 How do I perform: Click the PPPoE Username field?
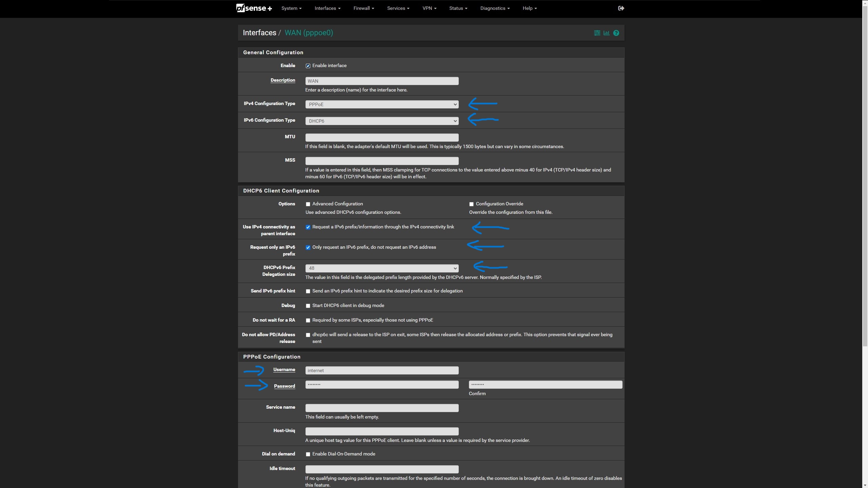coord(382,370)
